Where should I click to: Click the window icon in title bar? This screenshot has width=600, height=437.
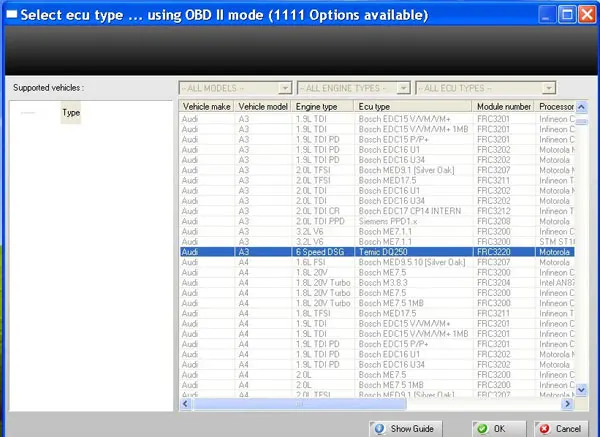click(x=11, y=15)
